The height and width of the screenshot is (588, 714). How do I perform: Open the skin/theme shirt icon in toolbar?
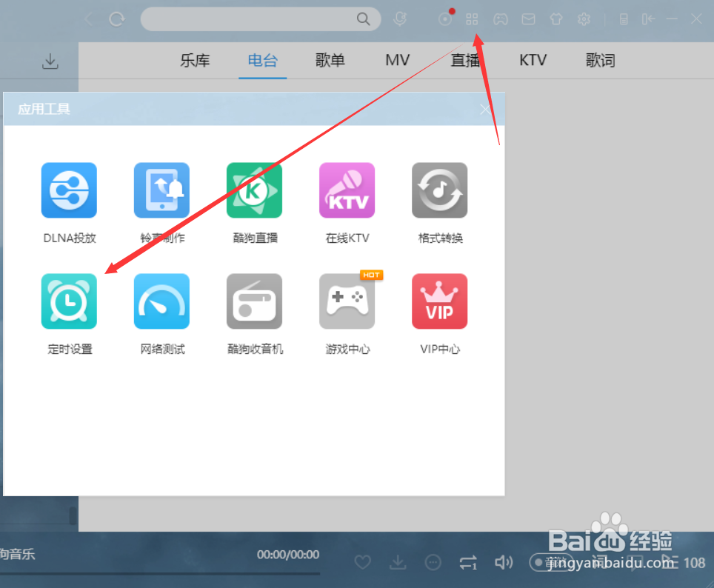pos(555,19)
